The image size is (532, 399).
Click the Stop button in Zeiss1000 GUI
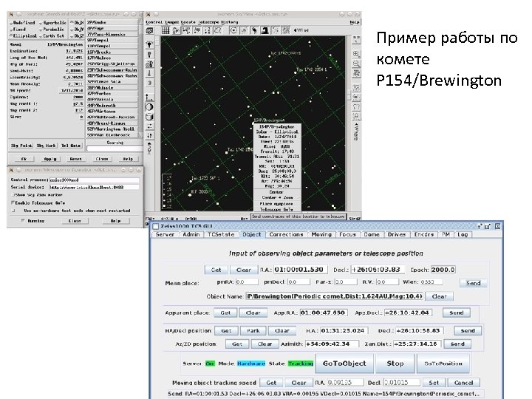[x=395, y=364]
